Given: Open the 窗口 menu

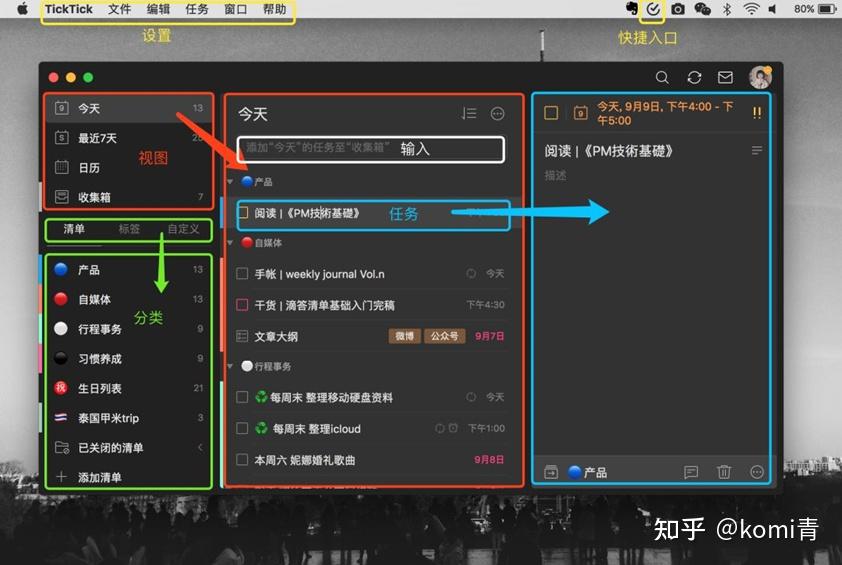Looking at the screenshot, I should (236, 9).
